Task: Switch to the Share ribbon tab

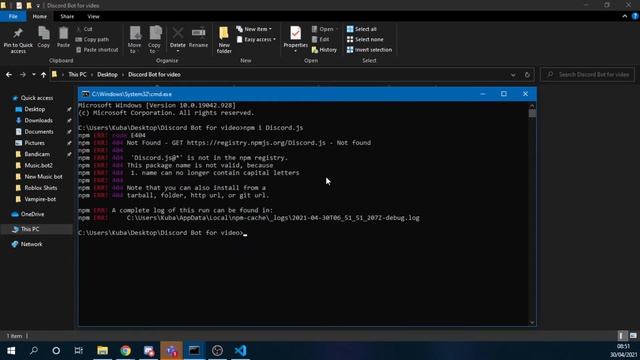Action: (67, 16)
